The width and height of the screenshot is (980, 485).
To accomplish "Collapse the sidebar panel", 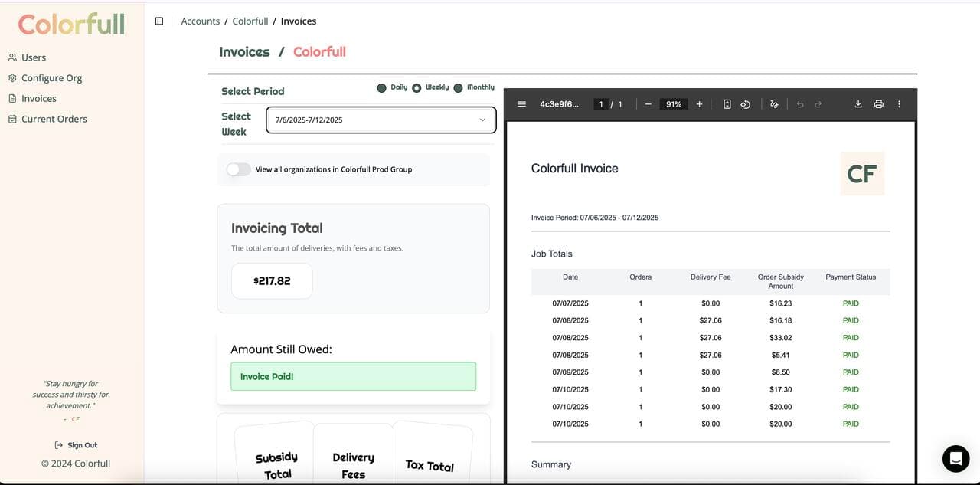I will pyautogui.click(x=158, y=20).
